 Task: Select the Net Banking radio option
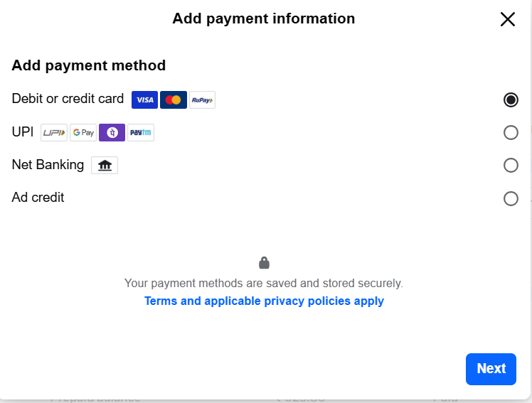(511, 165)
